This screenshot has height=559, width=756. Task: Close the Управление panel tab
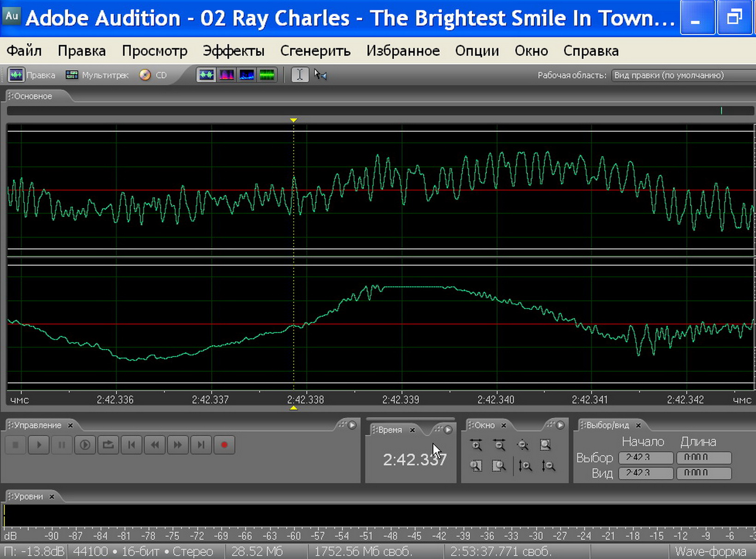point(70,425)
